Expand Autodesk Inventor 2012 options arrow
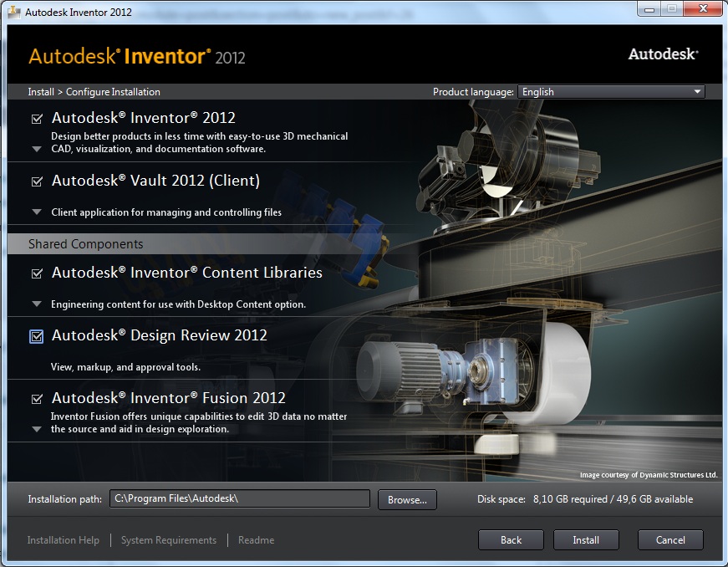The height and width of the screenshot is (567, 728). click(37, 150)
